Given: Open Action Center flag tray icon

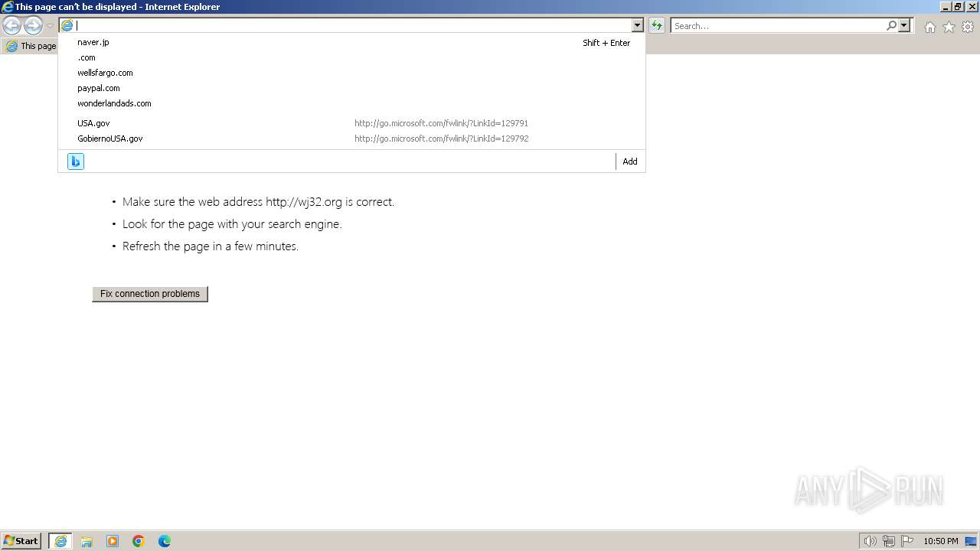Looking at the screenshot, I should (x=906, y=541).
